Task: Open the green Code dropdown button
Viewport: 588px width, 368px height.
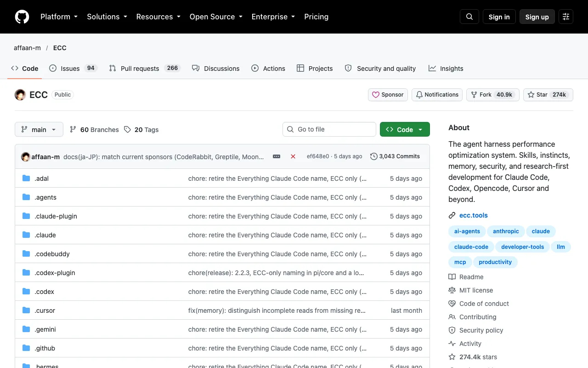Action: 405,129
